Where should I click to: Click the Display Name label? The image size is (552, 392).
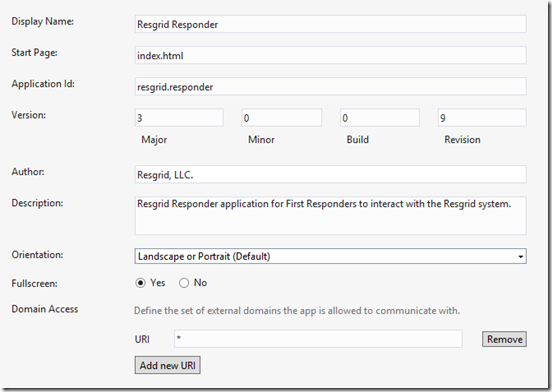pyautogui.click(x=43, y=22)
